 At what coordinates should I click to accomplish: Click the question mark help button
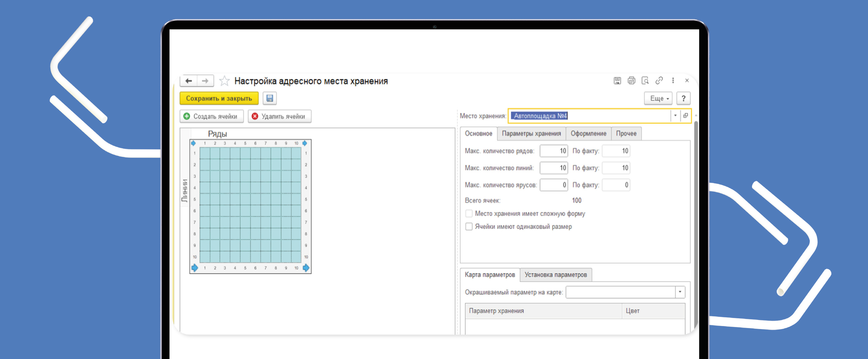coord(683,99)
